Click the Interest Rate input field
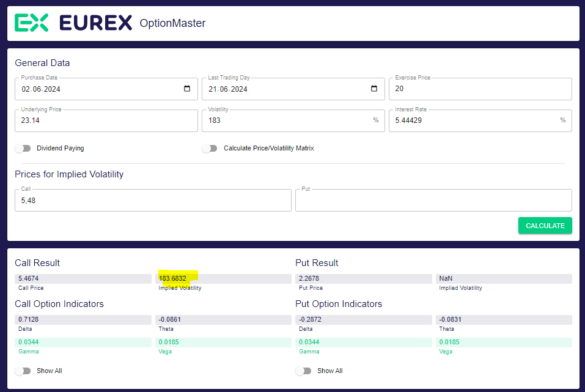 click(x=480, y=120)
